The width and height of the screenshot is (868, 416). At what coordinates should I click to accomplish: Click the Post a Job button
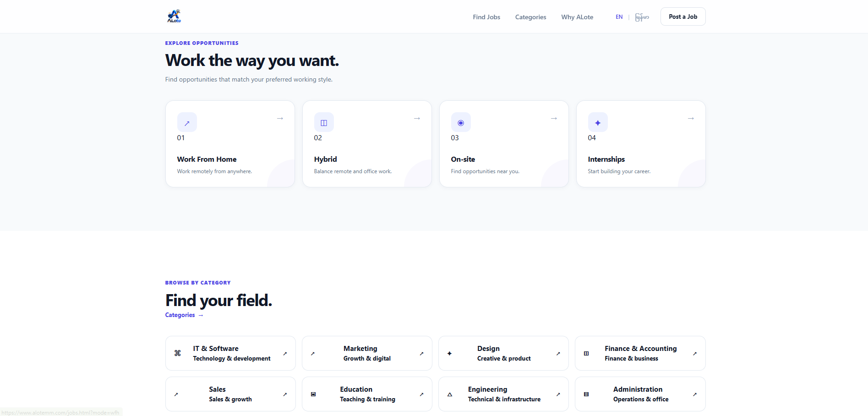coord(683,16)
